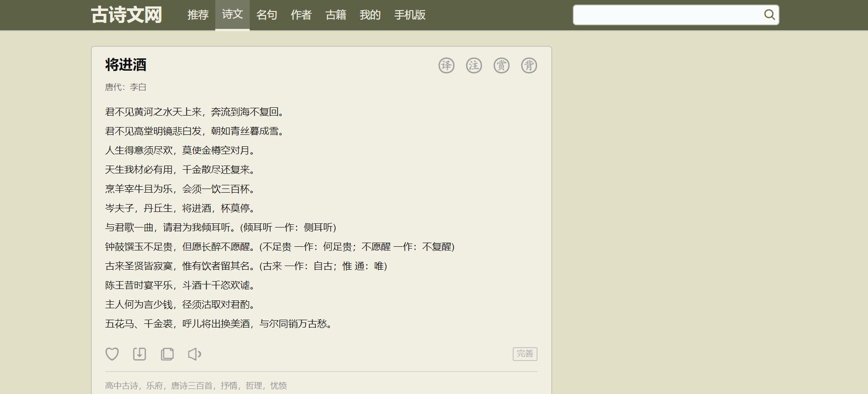Open the 推荐 navigation tab
The image size is (868, 394).
click(x=198, y=15)
